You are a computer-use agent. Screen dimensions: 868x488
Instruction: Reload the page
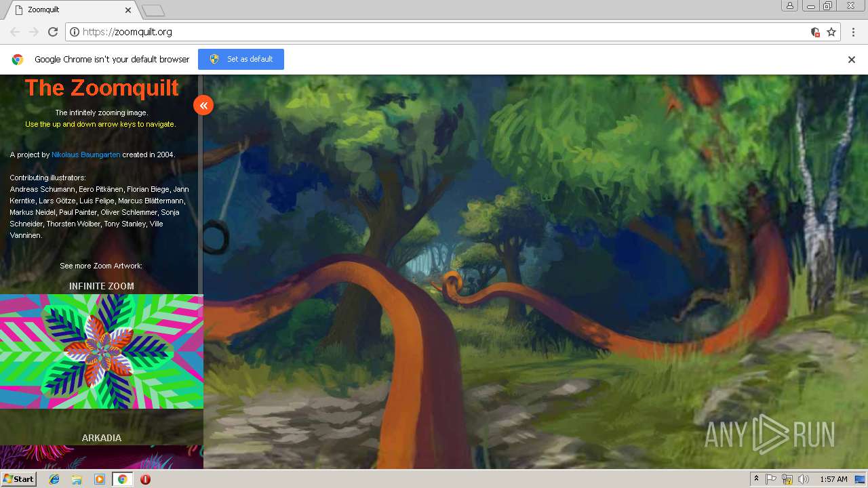pos(53,32)
